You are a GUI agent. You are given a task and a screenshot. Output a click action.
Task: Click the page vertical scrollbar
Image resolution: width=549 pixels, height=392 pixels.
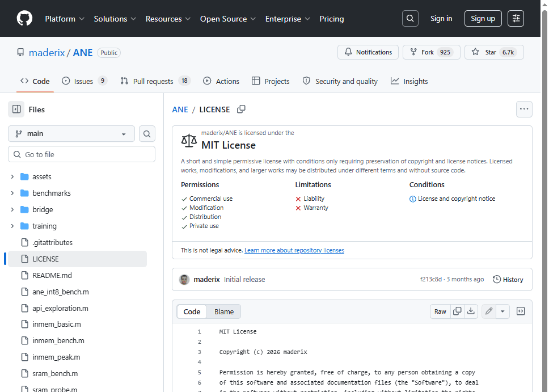544,196
